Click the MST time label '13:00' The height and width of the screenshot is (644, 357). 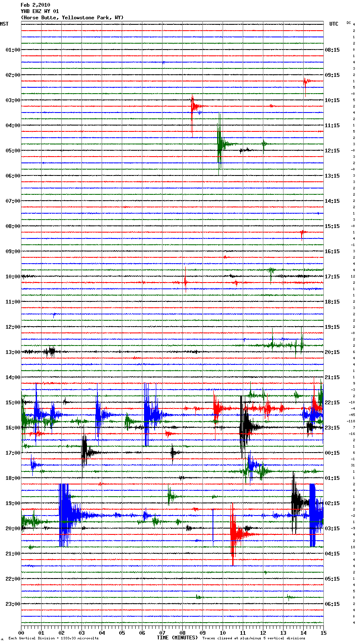[x=13, y=352]
